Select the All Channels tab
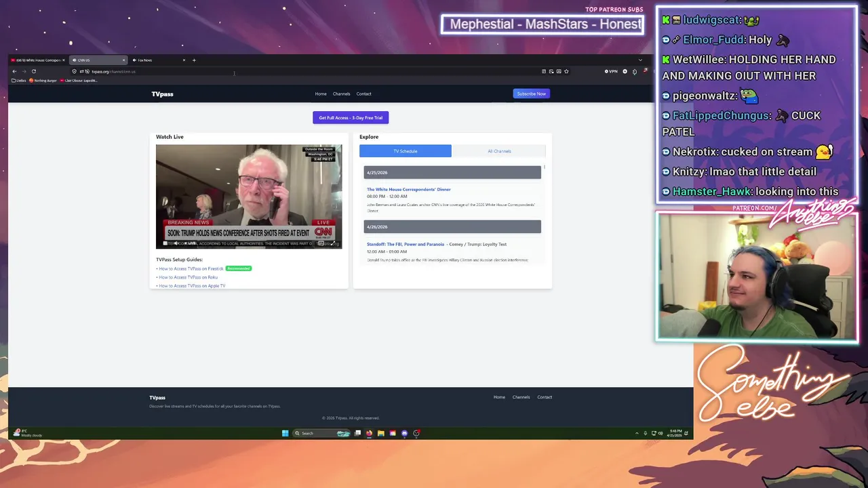The height and width of the screenshot is (488, 868). [x=499, y=151]
